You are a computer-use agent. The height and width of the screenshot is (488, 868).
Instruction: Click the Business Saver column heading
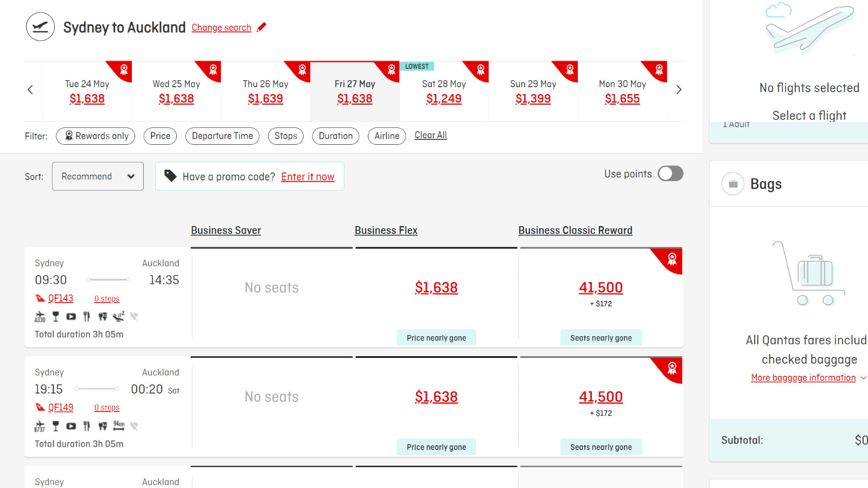pyautogui.click(x=226, y=230)
